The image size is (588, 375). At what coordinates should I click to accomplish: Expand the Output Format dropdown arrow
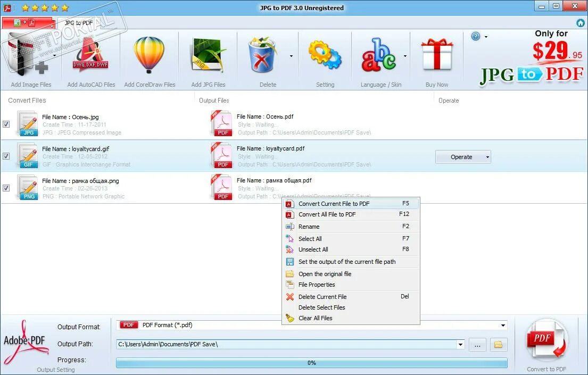[503, 325]
